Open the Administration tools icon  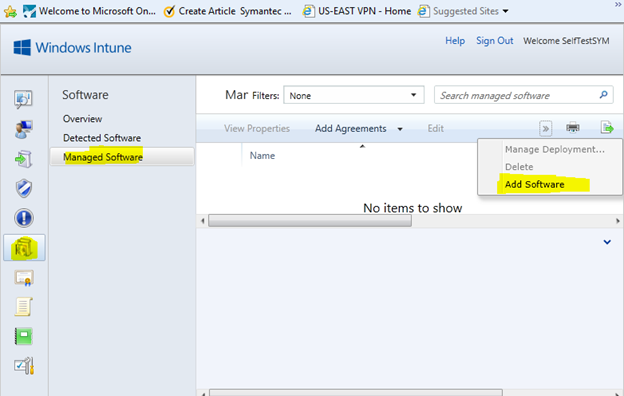(x=24, y=366)
